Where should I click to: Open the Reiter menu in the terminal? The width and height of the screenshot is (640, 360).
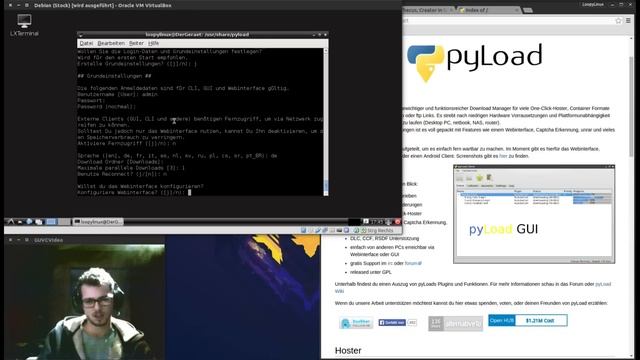click(x=136, y=43)
